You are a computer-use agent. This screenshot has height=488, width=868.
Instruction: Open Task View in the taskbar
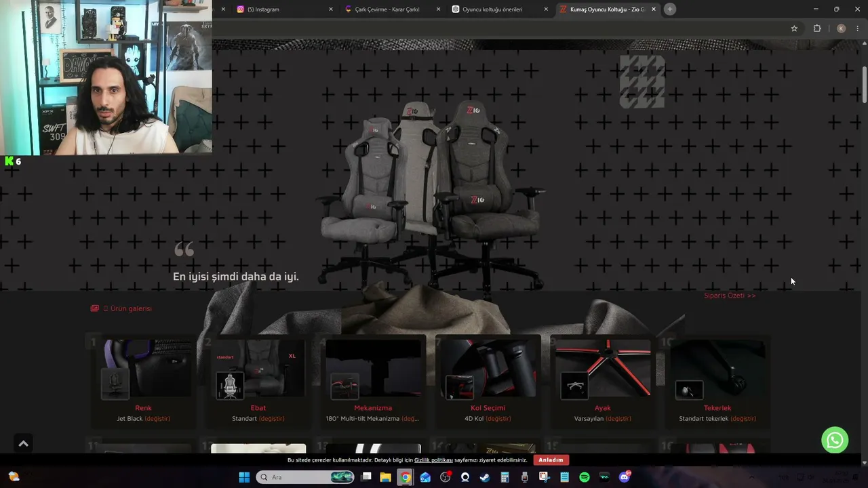[366, 477]
